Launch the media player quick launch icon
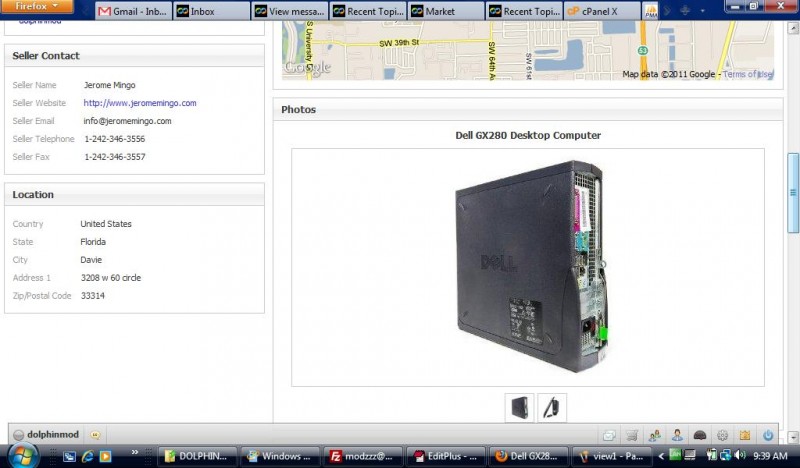The width and height of the screenshot is (800, 468). (x=106, y=456)
